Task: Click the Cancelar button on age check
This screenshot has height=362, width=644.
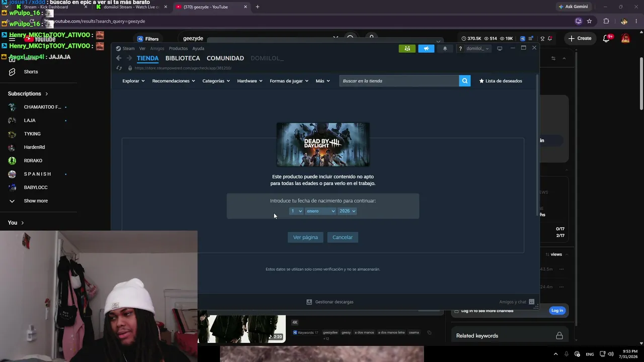Action: click(x=343, y=237)
